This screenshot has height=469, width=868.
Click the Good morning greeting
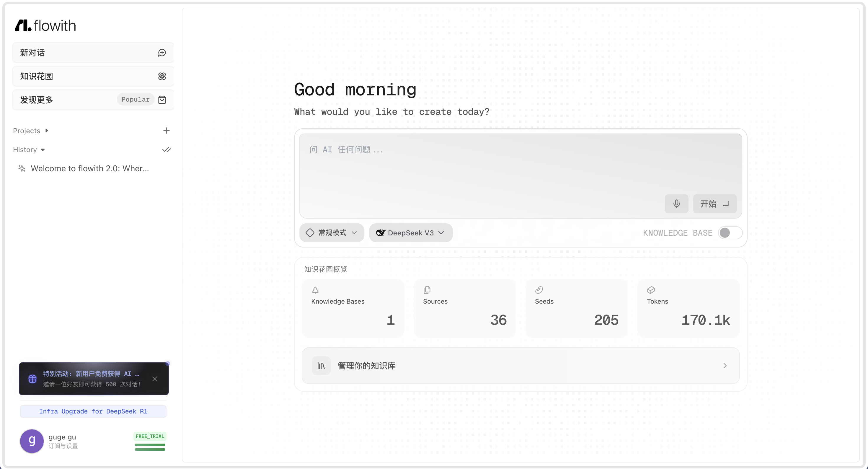pyautogui.click(x=355, y=90)
